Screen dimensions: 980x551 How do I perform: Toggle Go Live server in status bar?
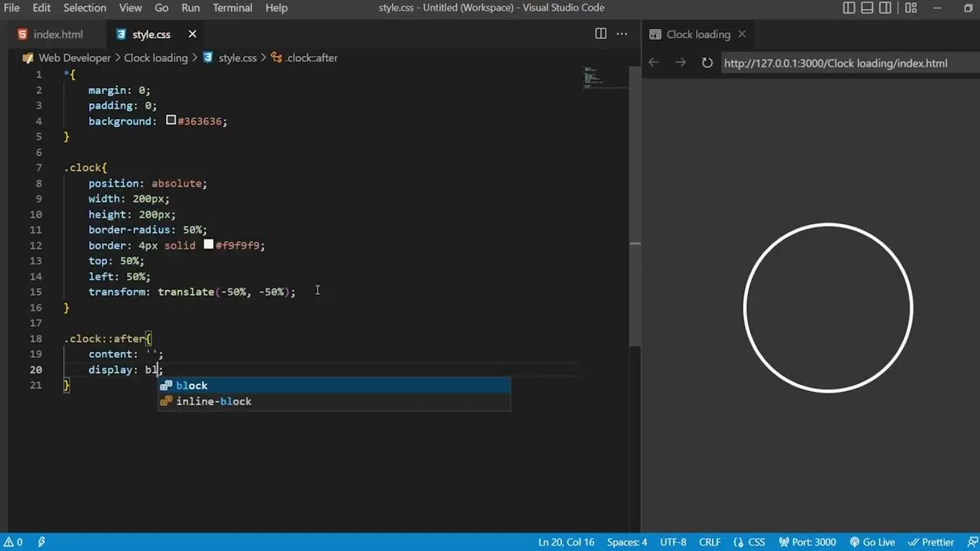click(873, 542)
